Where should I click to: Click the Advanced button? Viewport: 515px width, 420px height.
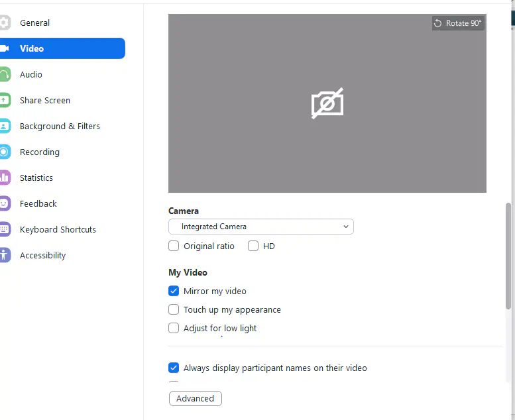point(195,399)
